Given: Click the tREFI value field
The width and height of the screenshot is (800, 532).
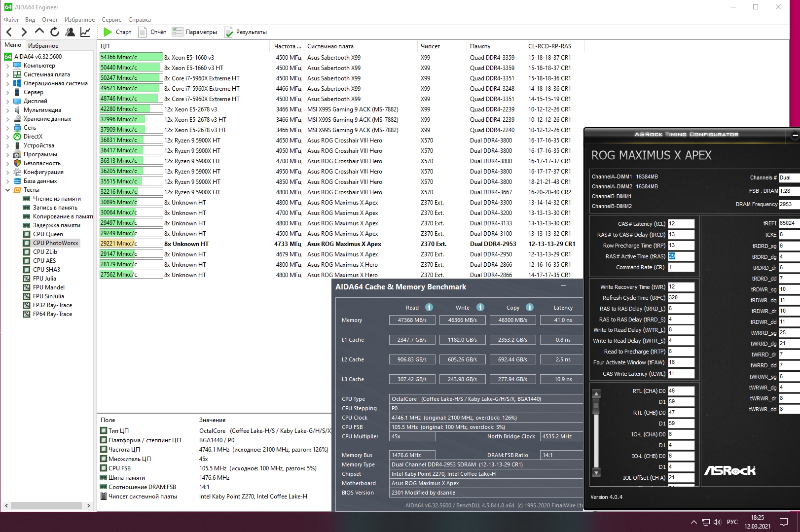Looking at the screenshot, I should coord(789,223).
